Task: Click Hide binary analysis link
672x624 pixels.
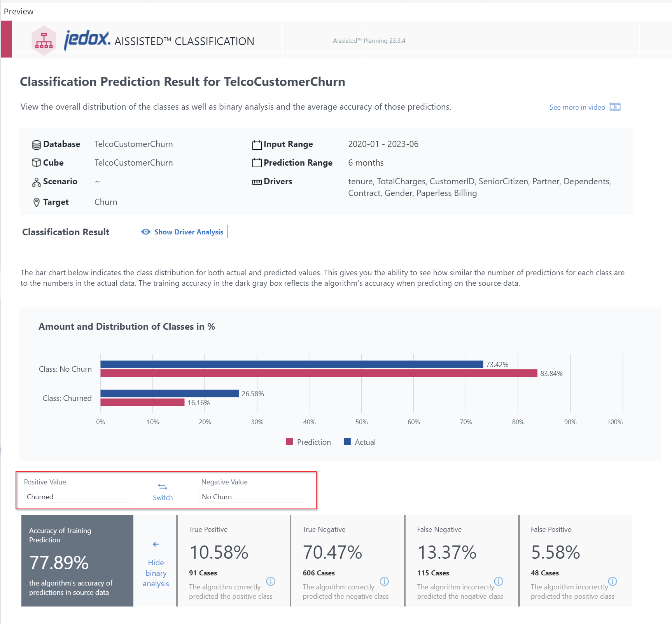Action: tap(156, 573)
